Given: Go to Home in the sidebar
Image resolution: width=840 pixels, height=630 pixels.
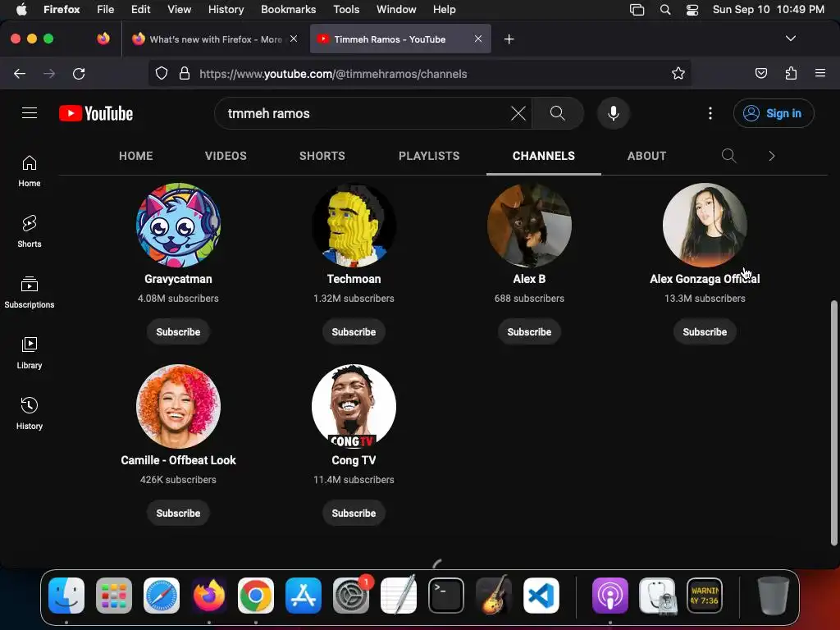Looking at the screenshot, I should 30,171.
